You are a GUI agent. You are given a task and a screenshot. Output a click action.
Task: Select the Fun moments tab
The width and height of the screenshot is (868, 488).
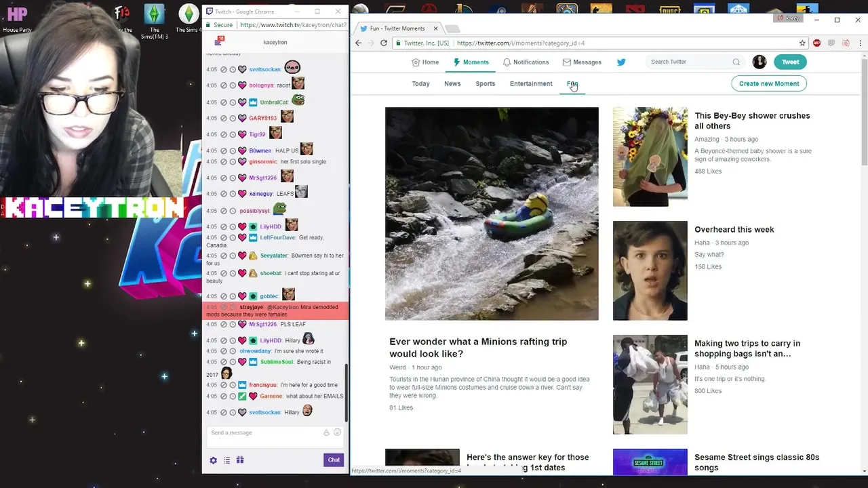pyautogui.click(x=572, y=84)
